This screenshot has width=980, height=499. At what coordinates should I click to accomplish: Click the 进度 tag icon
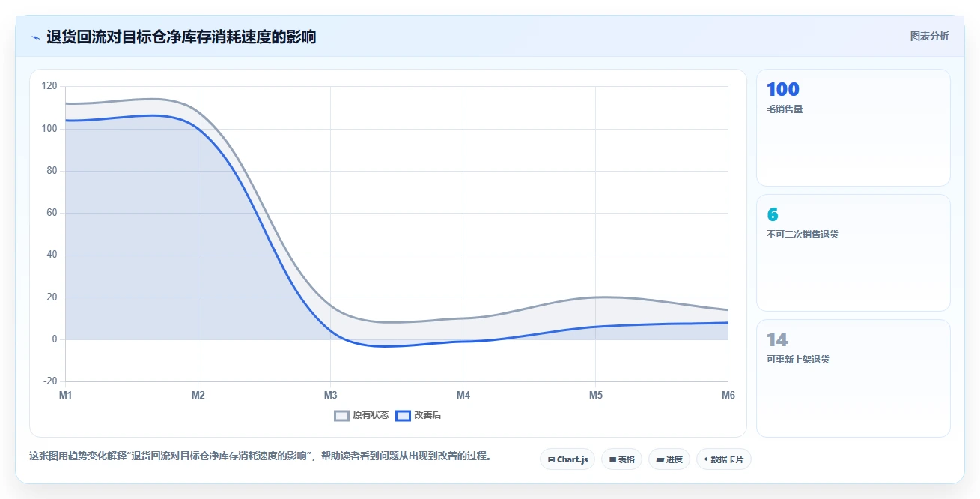point(660,459)
